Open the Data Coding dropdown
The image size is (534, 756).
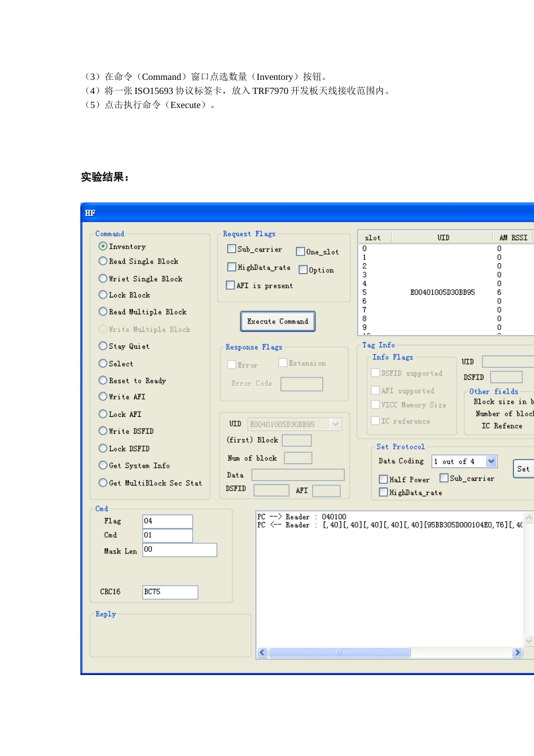pos(491,461)
